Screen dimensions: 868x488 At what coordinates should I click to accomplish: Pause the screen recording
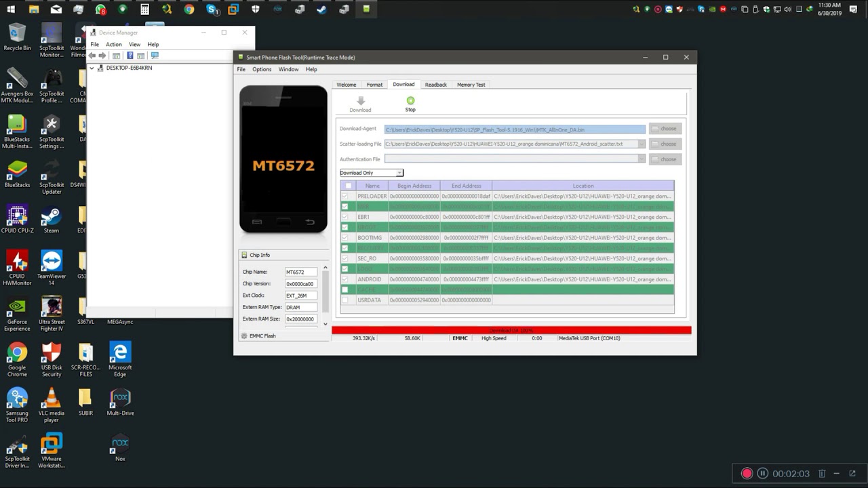pyautogui.click(x=762, y=474)
